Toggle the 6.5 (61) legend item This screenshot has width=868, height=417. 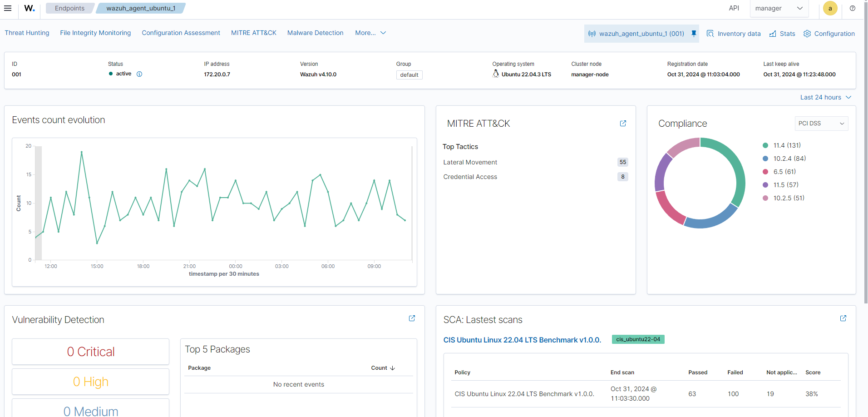(784, 172)
